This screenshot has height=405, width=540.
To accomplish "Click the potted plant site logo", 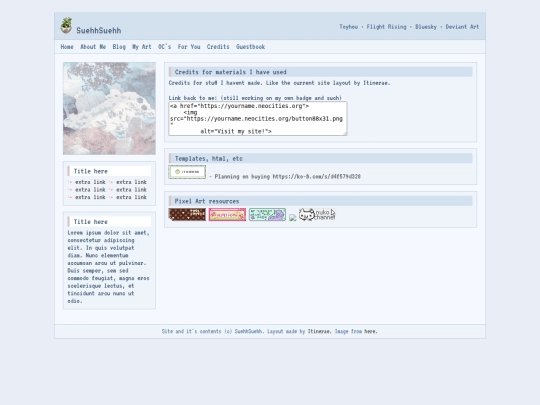I will (x=66, y=25).
